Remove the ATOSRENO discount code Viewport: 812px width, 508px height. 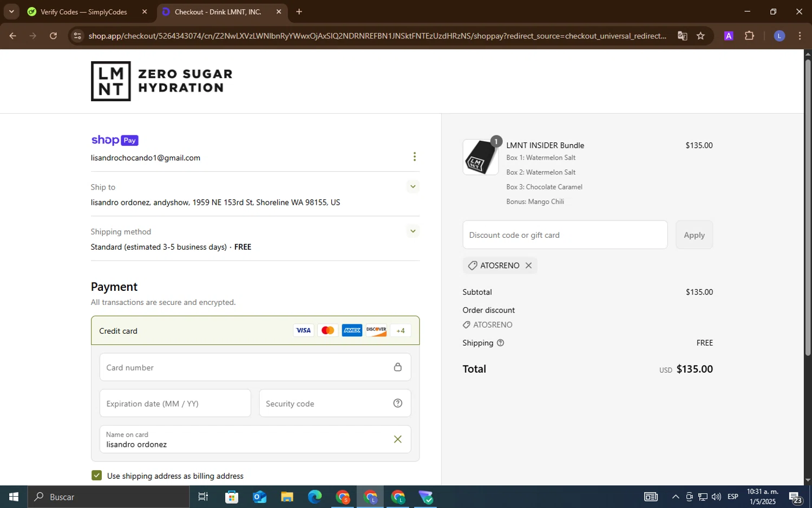pos(528,265)
